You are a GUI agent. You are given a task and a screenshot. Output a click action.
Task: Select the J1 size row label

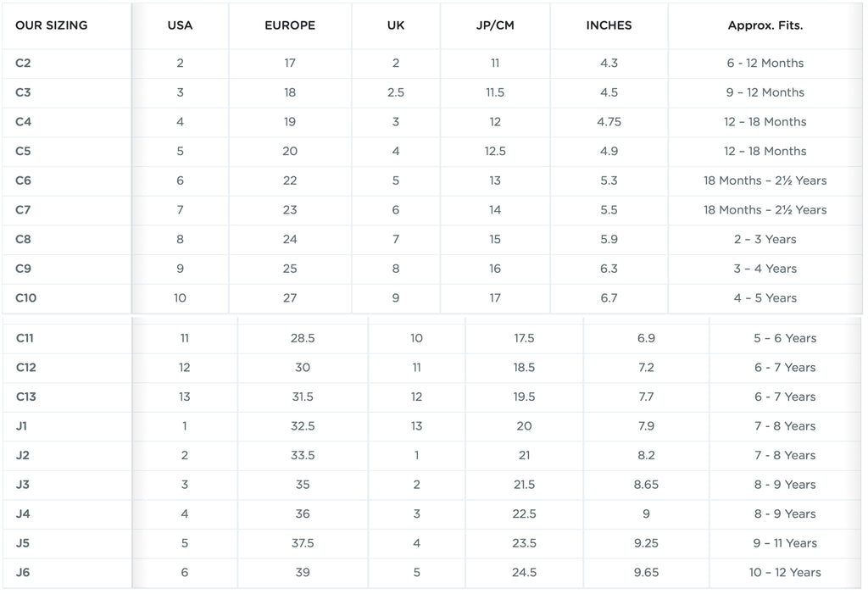21,426
